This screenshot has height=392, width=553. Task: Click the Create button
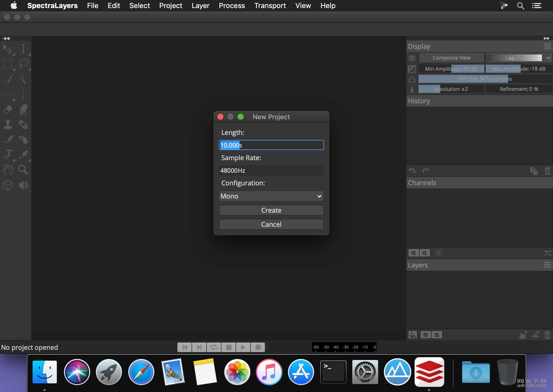coord(271,210)
